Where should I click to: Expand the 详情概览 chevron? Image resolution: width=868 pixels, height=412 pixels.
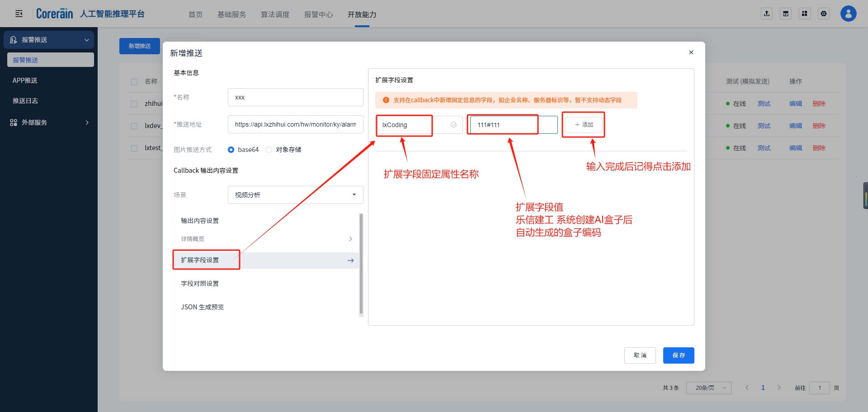350,239
